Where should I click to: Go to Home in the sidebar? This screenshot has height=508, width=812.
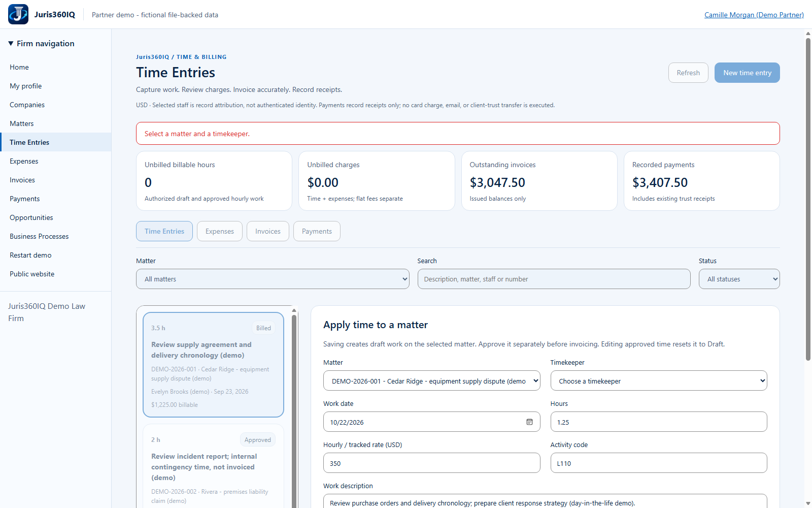tap(55, 67)
